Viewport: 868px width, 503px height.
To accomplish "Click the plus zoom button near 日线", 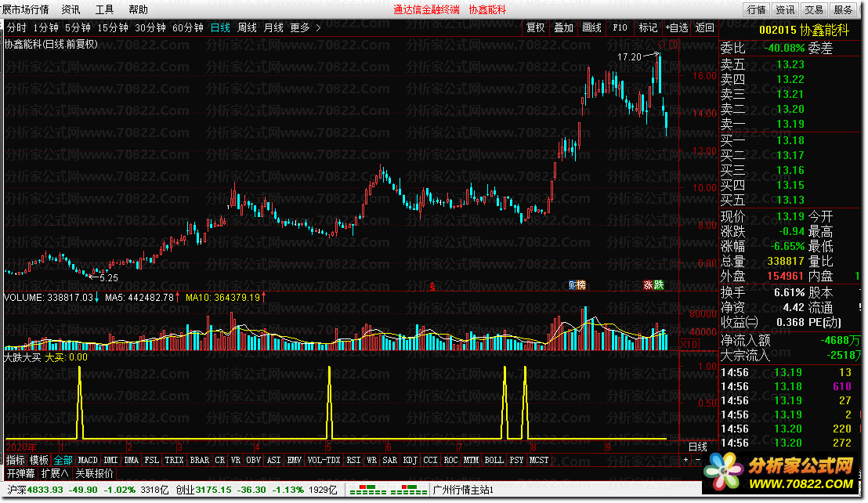I will coord(686,460).
